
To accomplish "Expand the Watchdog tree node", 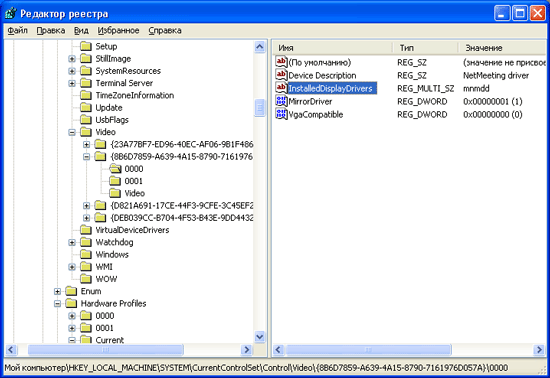I will [72, 242].
